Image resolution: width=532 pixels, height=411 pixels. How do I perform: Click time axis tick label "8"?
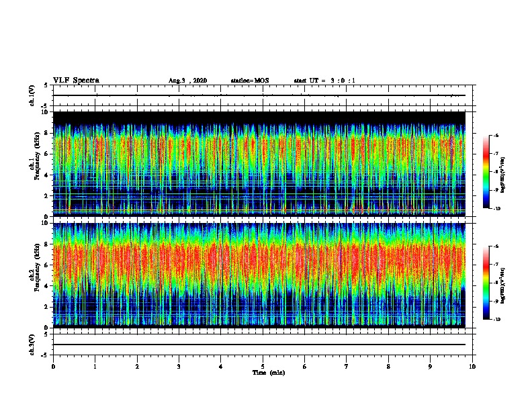coord(388,367)
